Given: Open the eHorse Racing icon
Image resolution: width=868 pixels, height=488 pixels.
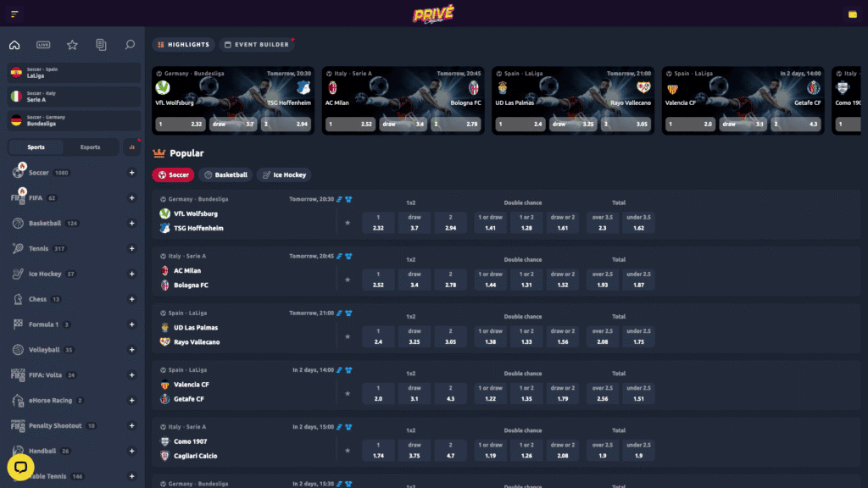Looking at the screenshot, I should pos(18,401).
